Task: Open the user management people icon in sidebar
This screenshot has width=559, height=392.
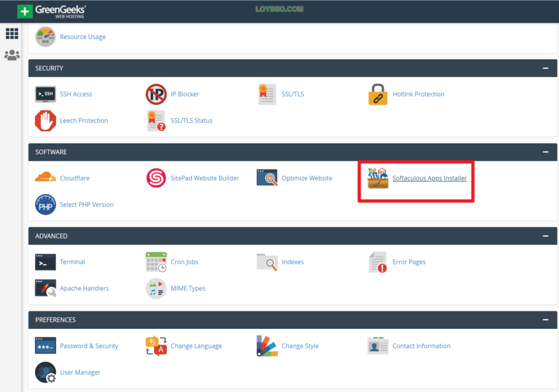Action: pyautogui.click(x=12, y=55)
